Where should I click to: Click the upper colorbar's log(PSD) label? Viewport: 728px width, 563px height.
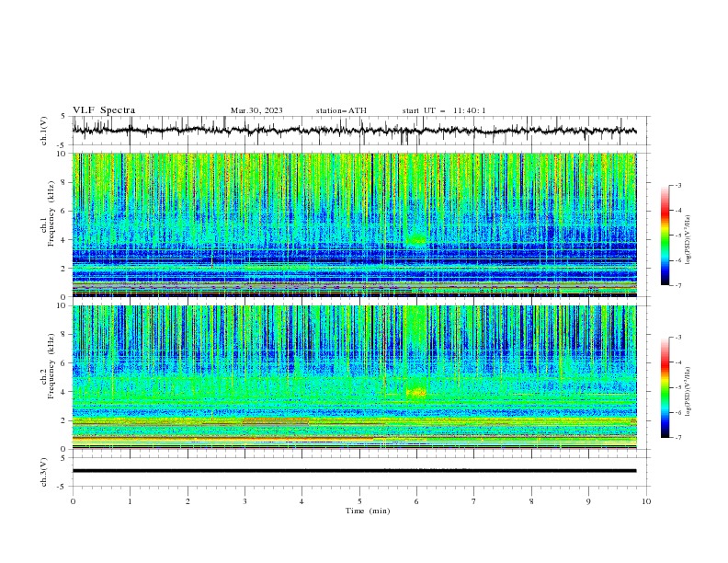click(688, 240)
